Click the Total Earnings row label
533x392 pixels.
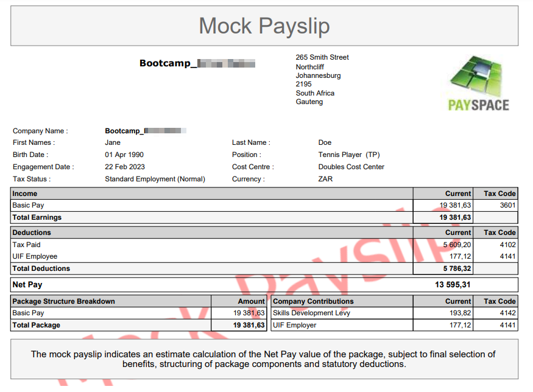(x=37, y=217)
